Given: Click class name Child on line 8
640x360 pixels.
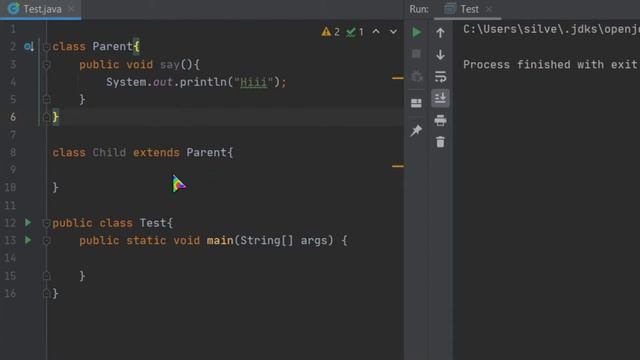Looking at the screenshot, I should tap(109, 153).
